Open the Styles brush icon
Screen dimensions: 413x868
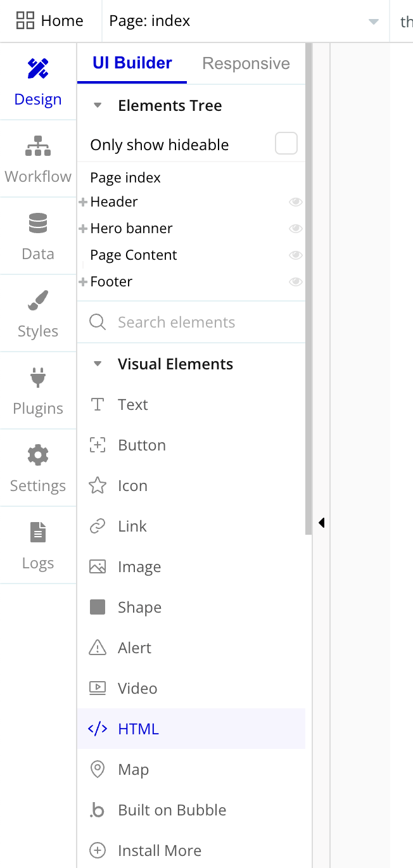38,301
